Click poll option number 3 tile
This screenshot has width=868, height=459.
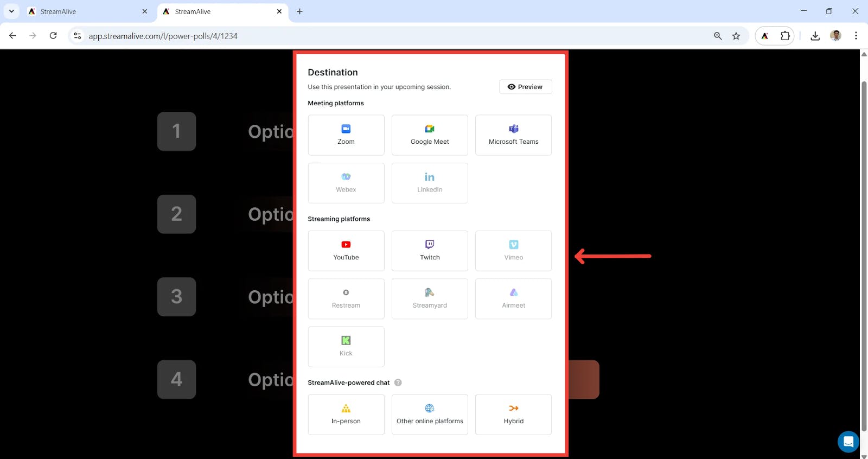[176, 297]
